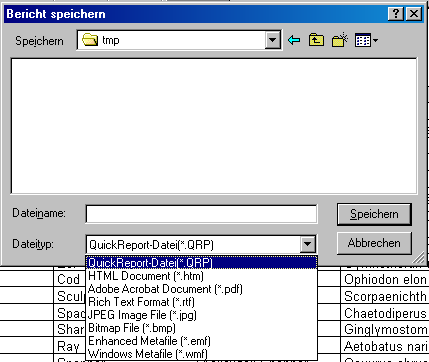This screenshot has width=429, height=362.
Task: Close the Bericht speichern dialog
Action: (x=414, y=14)
